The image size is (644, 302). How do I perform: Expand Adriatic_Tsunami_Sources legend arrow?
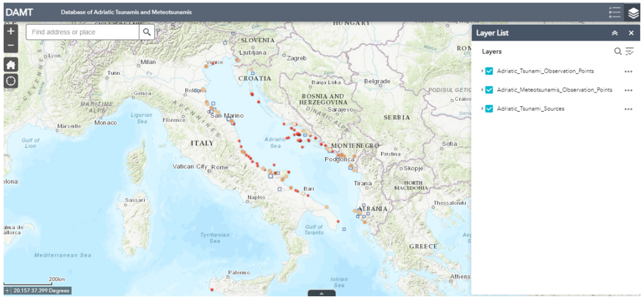482,108
